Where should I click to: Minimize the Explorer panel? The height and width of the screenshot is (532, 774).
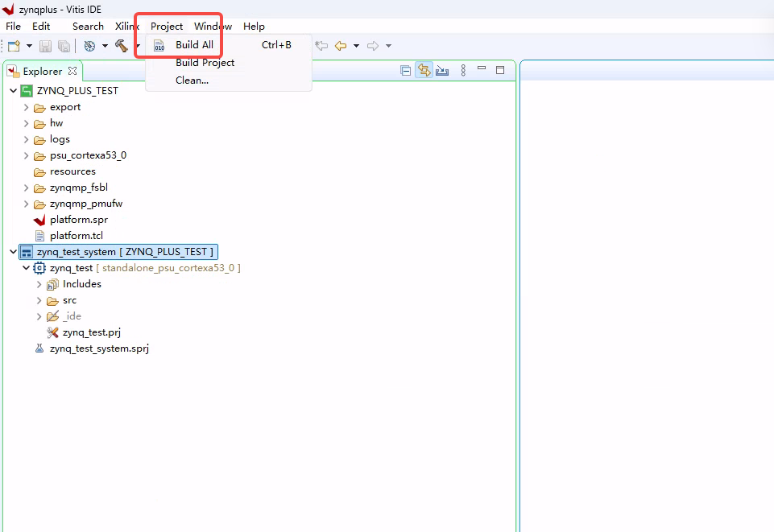[482, 68]
